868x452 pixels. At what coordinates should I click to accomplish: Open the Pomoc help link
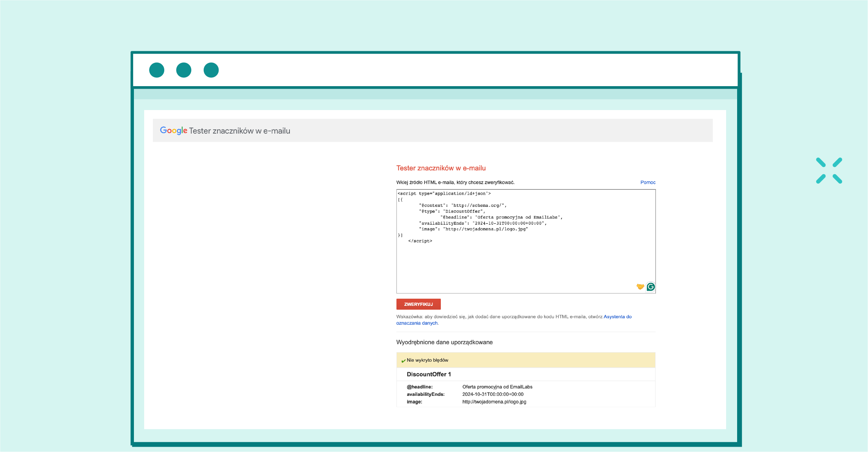[648, 183]
